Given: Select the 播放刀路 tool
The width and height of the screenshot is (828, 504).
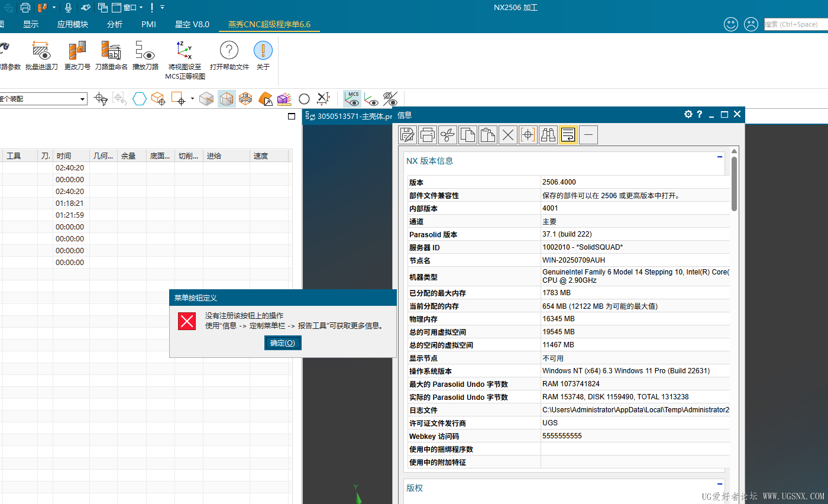Looking at the screenshot, I should pyautogui.click(x=145, y=51).
